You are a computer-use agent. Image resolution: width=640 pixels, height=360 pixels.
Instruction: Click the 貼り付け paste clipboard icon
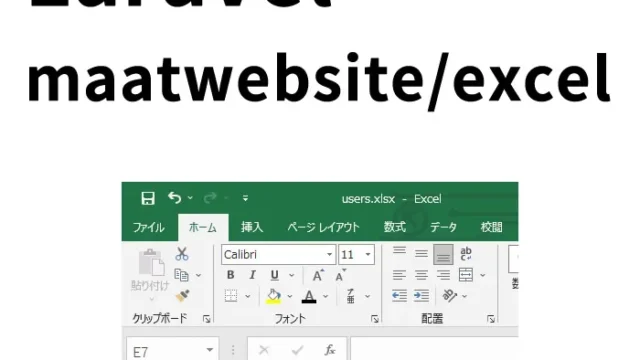tap(151, 262)
